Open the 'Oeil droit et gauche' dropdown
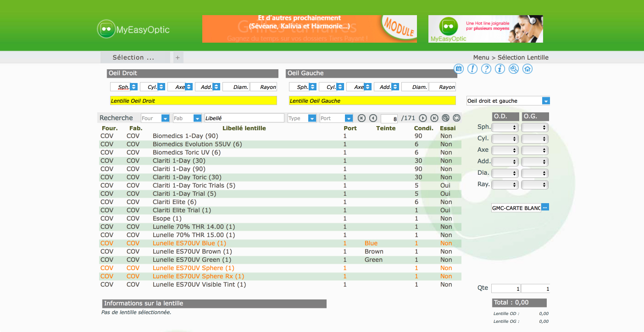 pyautogui.click(x=508, y=101)
